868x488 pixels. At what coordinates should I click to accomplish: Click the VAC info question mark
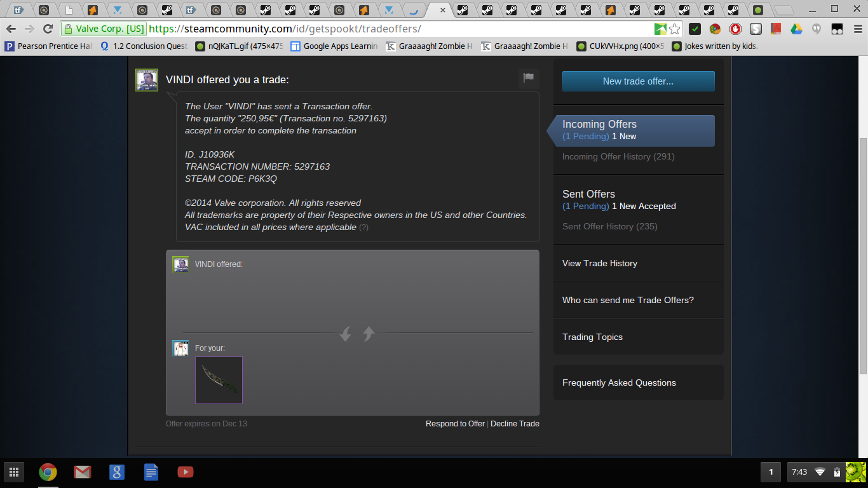pos(363,227)
